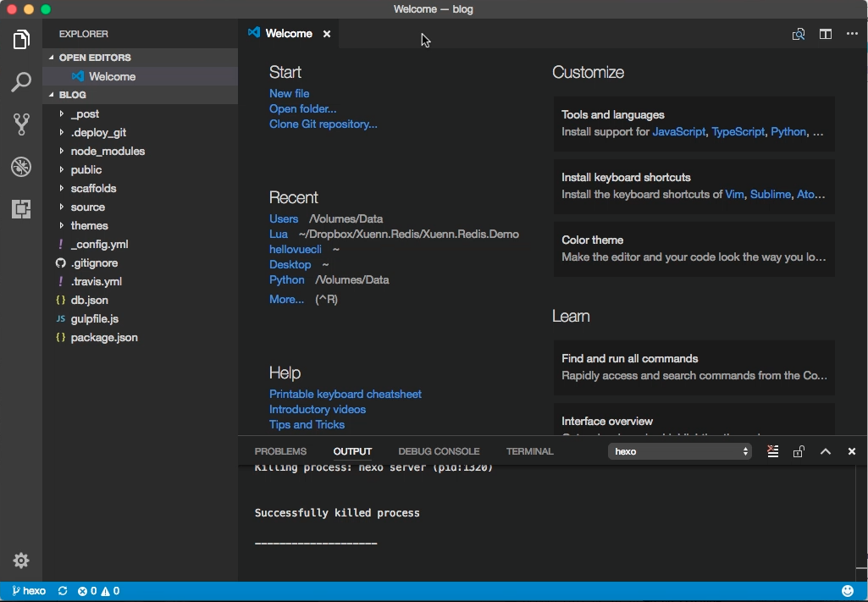This screenshot has width=868, height=602.
Task: Click the open changes preview icon
Action: coord(799,35)
